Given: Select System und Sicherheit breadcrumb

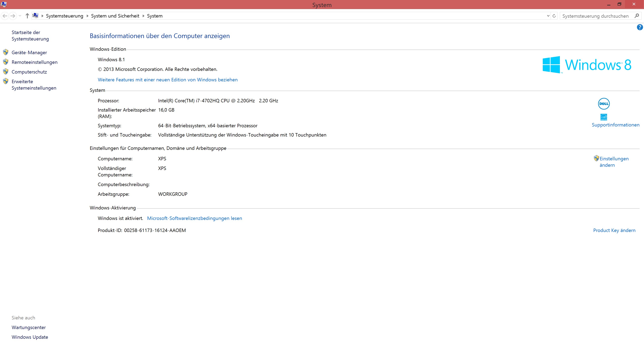Looking at the screenshot, I should pyautogui.click(x=115, y=16).
